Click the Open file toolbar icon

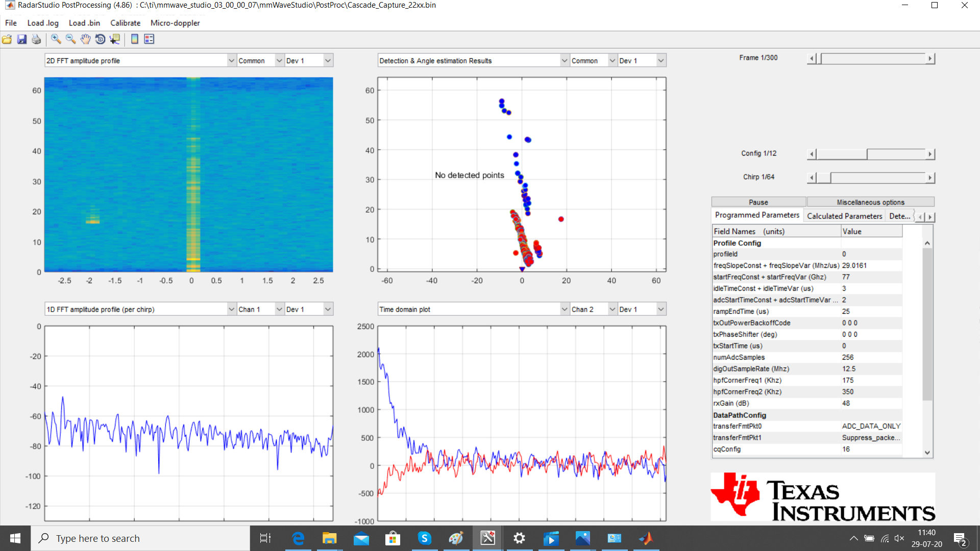(7, 39)
